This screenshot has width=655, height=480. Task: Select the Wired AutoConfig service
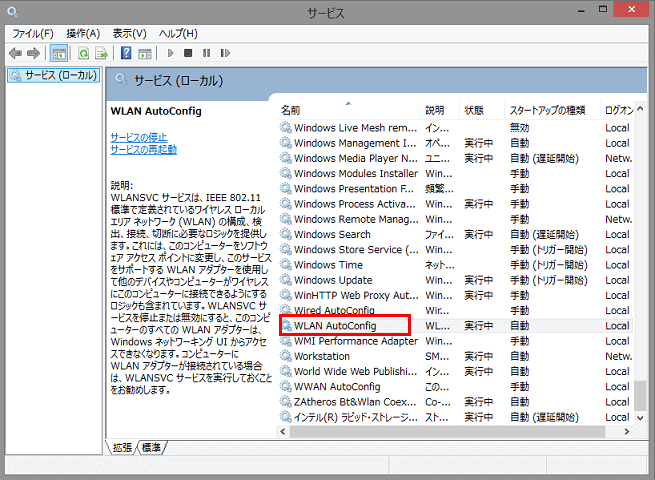(x=456, y=310)
